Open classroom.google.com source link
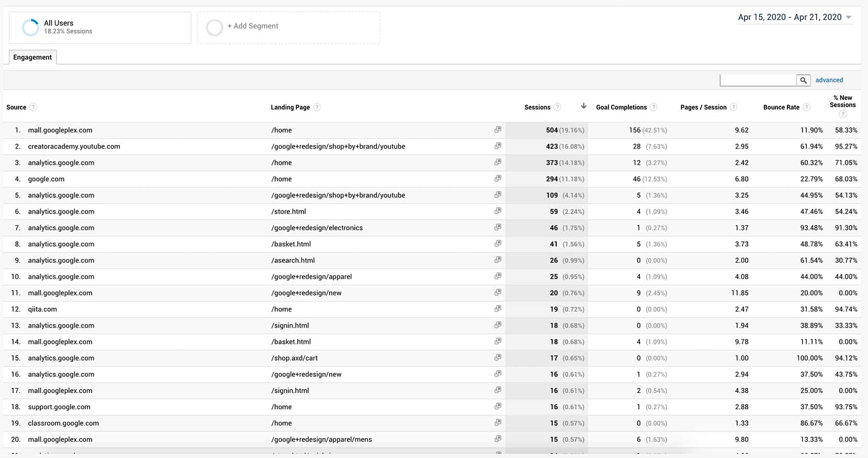The height and width of the screenshot is (458, 868). (63, 423)
